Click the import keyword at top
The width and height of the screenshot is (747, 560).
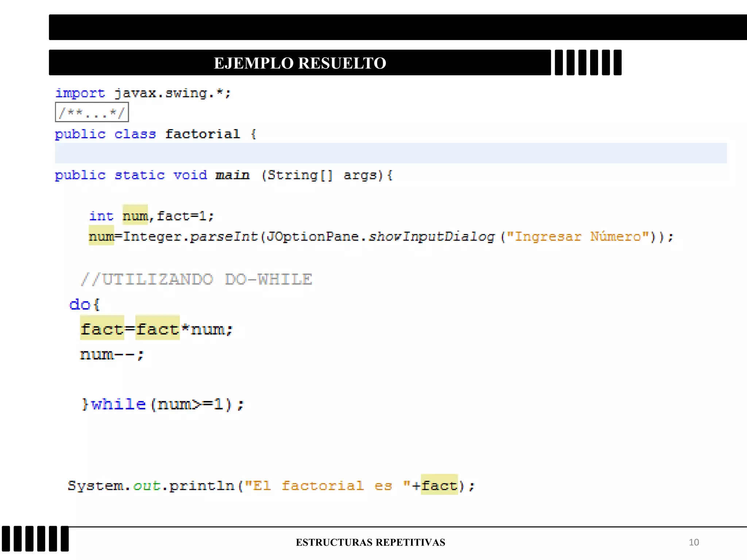80,93
